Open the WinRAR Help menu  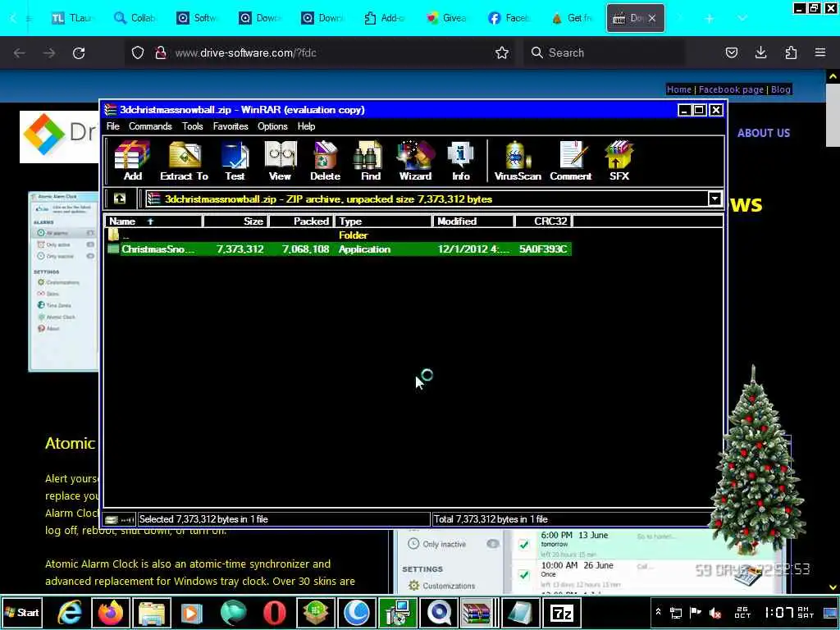[x=307, y=126]
